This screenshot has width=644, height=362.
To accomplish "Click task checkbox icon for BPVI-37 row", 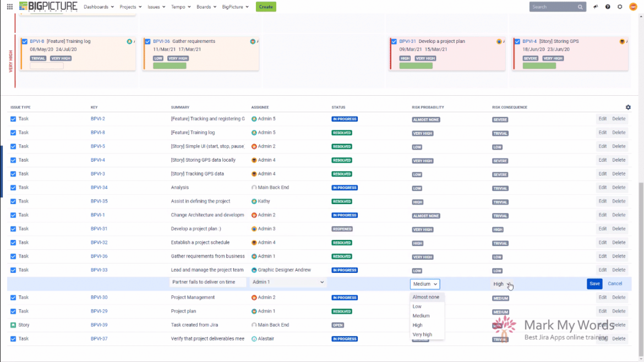I will click(x=13, y=339).
